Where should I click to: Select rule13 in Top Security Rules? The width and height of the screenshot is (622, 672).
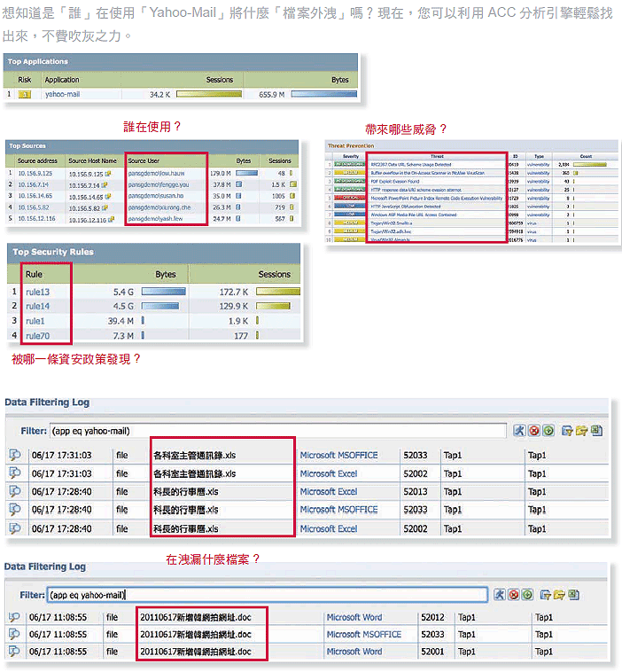(36, 291)
